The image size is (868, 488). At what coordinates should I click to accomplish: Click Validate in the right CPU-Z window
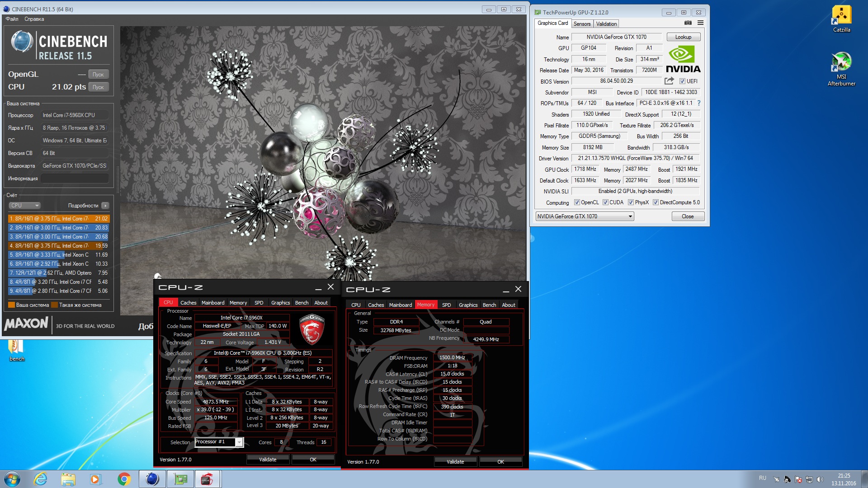point(455,462)
